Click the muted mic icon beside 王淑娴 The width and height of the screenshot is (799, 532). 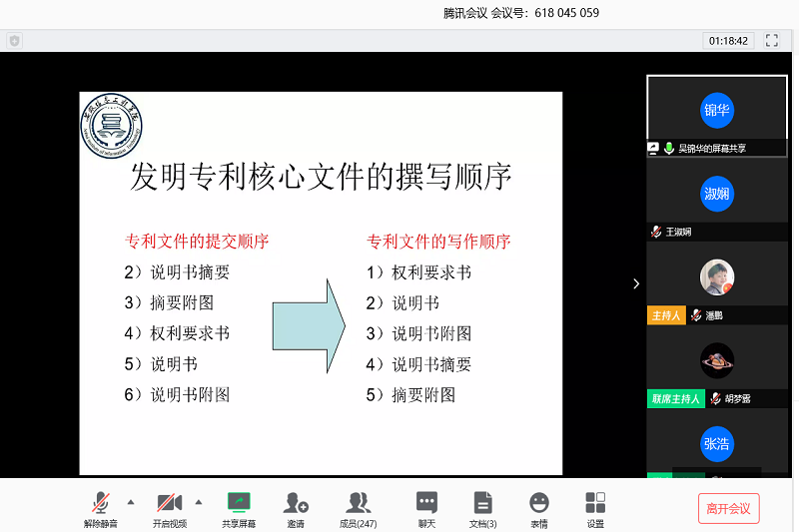[x=656, y=232]
